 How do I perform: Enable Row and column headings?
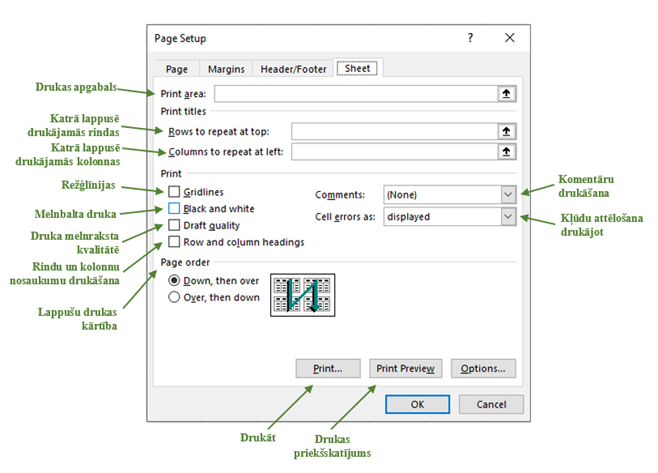coord(176,241)
